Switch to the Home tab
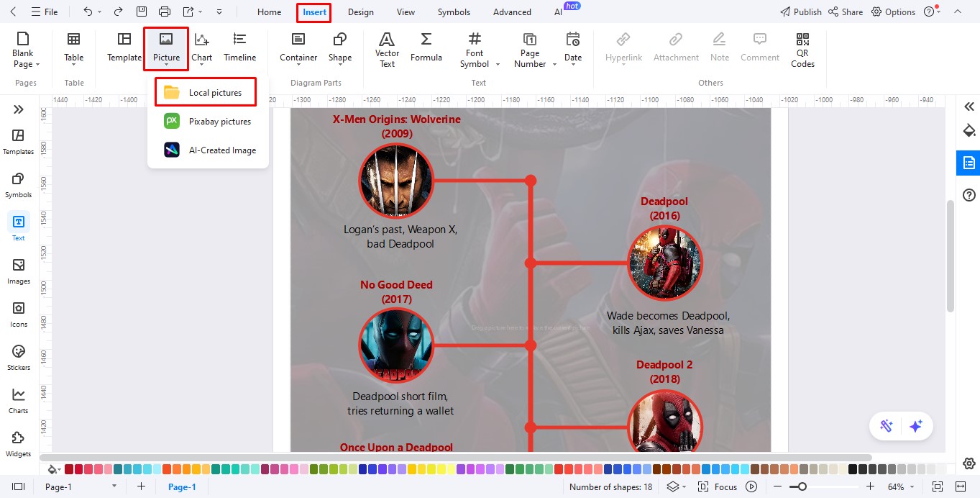Screen dimensions: 980x498 click(270, 12)
